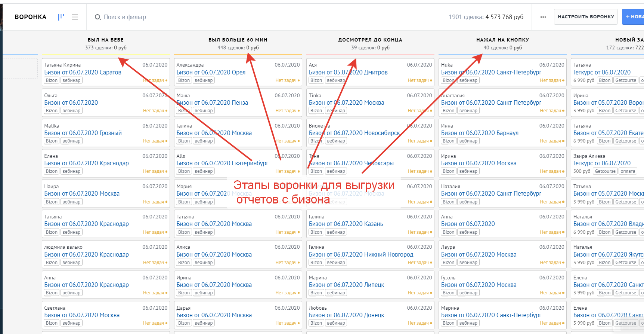Click the "ВОРОНКА" pipeline title
Viewport: 644px width, 334px height.
[x=31, y=17]
